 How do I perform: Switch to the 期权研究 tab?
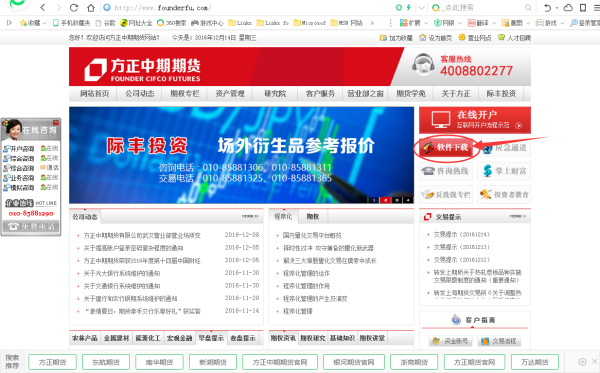[313, 338]
